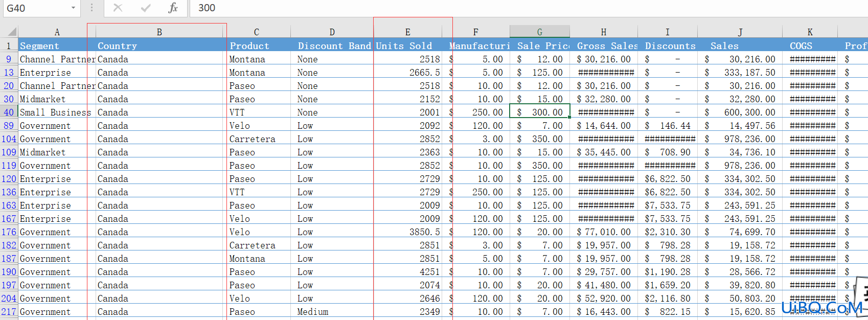Select column G header
This screenshot has height=320, width=868.
pos(540,32)
